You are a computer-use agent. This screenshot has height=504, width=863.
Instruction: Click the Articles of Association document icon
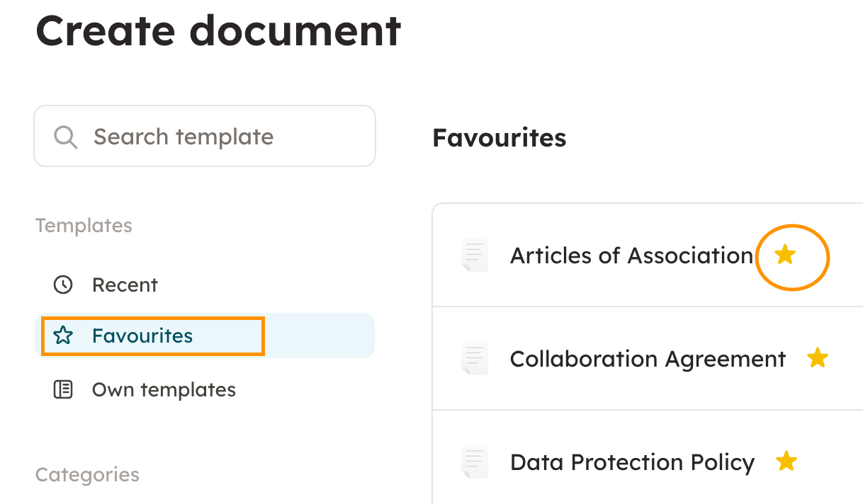tap(475, 255)
